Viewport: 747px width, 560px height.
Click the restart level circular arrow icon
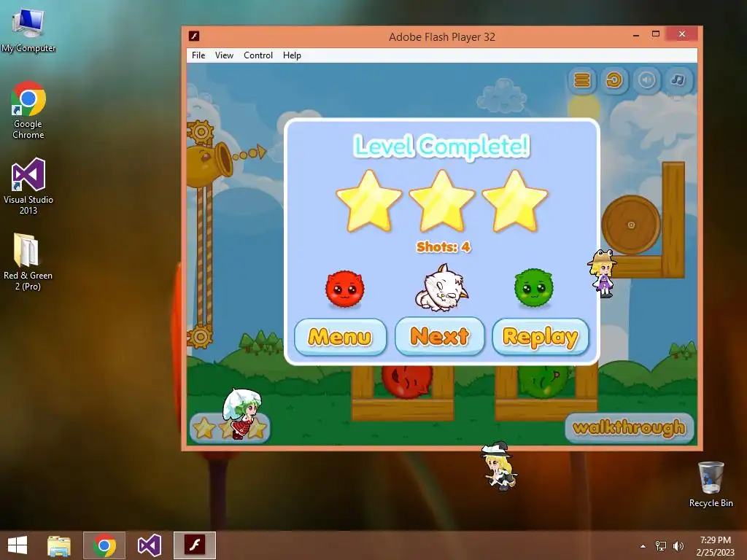[x=614, y=80]
